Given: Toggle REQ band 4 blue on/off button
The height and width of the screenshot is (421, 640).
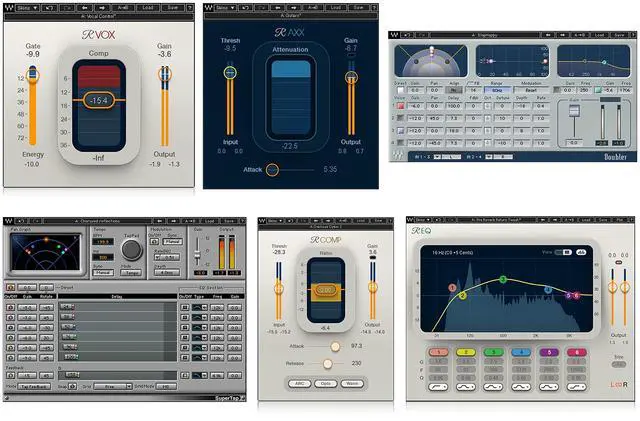Looking at the screenshot, I should [x=519, y=353].
